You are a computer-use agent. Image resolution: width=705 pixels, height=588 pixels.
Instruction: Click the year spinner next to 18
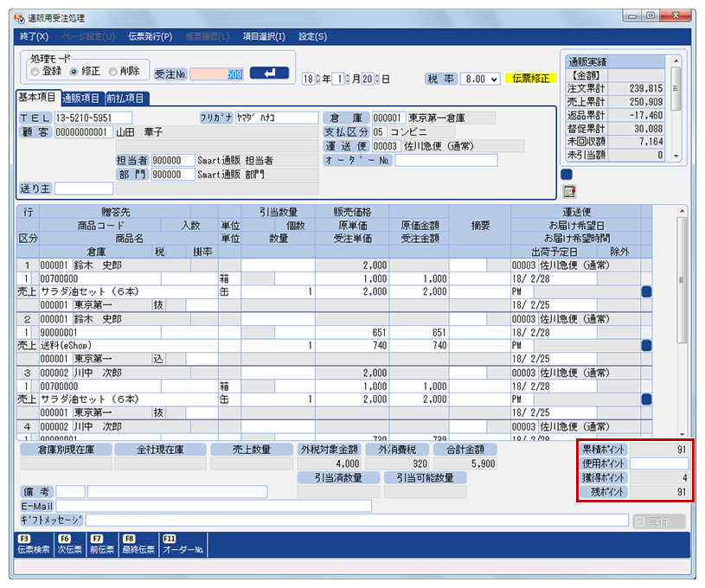point(317,79)
